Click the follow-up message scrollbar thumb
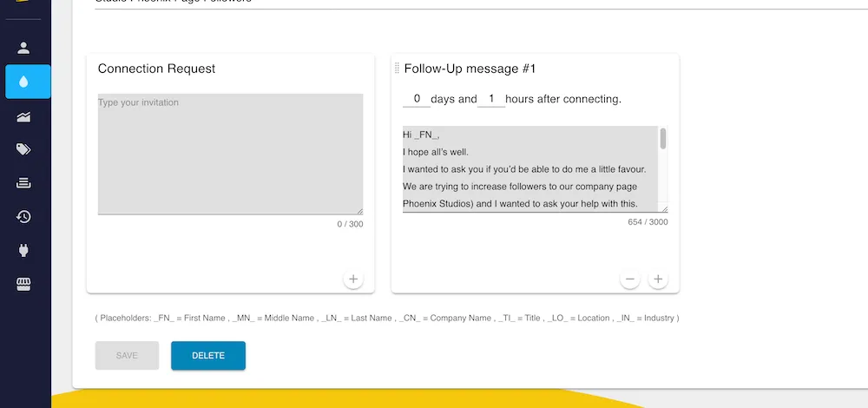 [663, 138]
